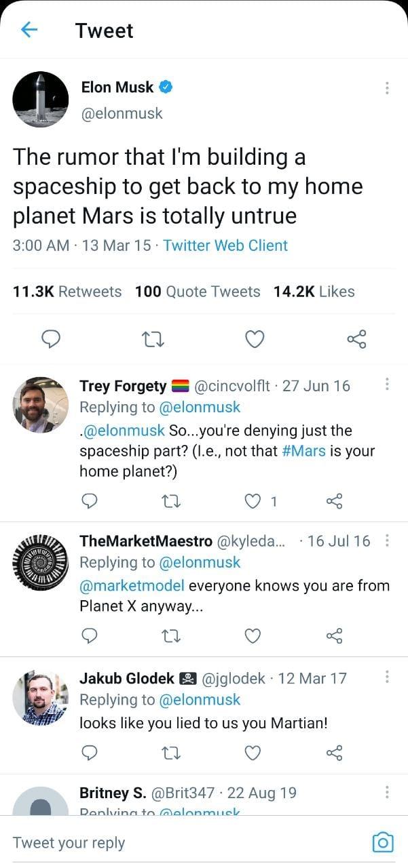
Task: Like Elon Musk's Mars tweet
Action: [254, 338]
